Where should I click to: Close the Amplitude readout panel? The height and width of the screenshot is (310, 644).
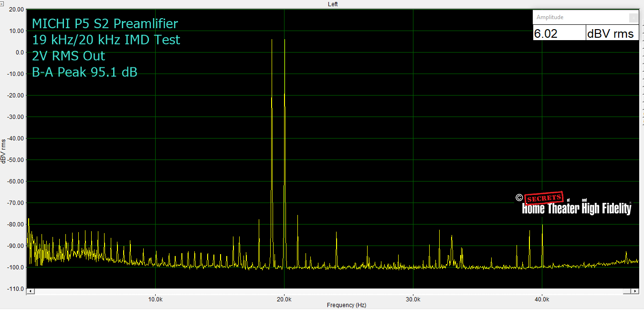click(x=633, y=18)
